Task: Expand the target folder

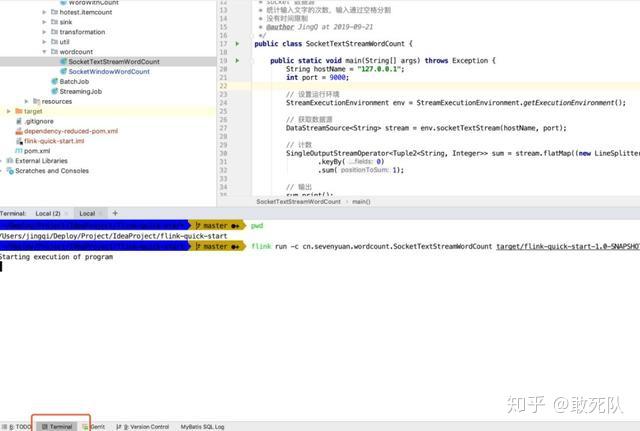Action: (9, 111)
